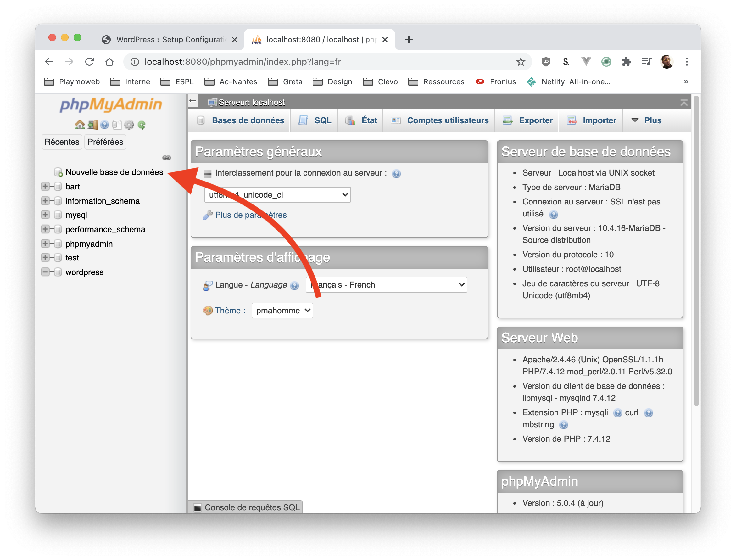Expand the performance_schema database node

(x=46, y=229)
